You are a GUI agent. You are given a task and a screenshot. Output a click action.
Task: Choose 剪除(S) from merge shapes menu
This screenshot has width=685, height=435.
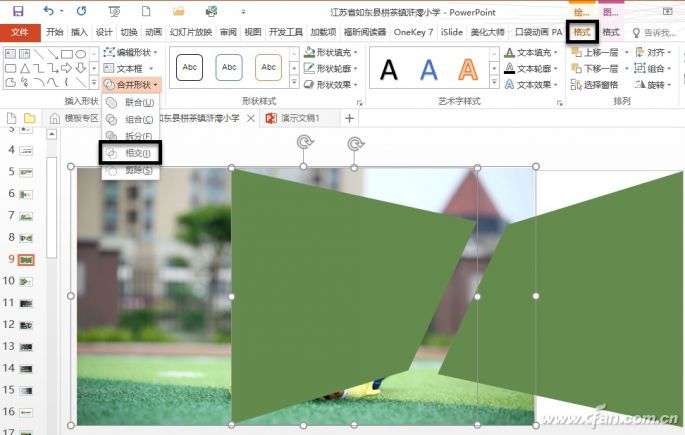(131, 171)
